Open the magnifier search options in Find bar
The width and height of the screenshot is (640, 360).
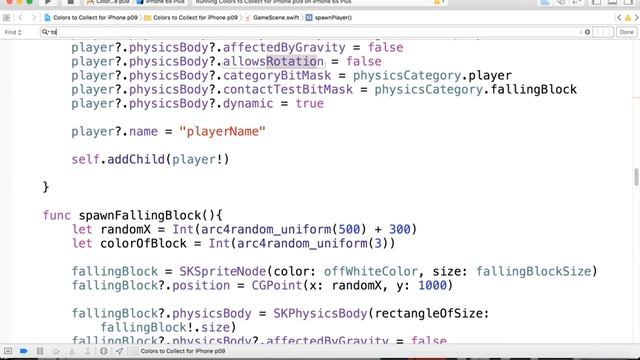45,32
